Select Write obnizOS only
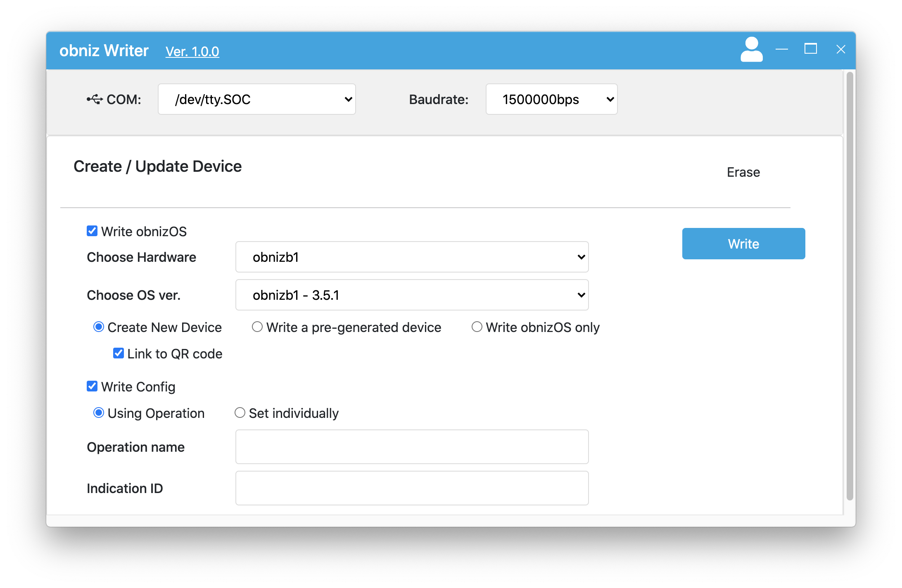The image size is (902, 588). point(477,327)
